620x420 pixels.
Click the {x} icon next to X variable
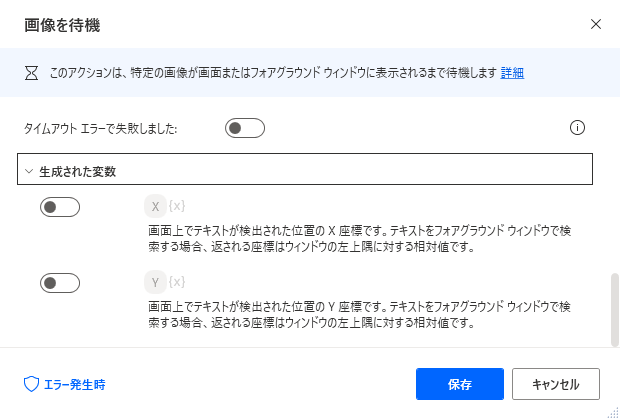pyautogui.click(x=177, y=207)
